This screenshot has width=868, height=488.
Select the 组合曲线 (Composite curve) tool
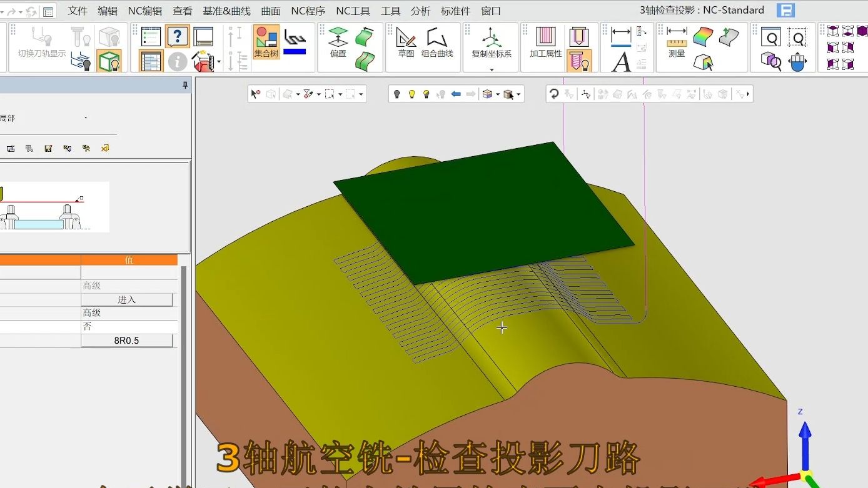pyautogui.click(x=437, y=41)
